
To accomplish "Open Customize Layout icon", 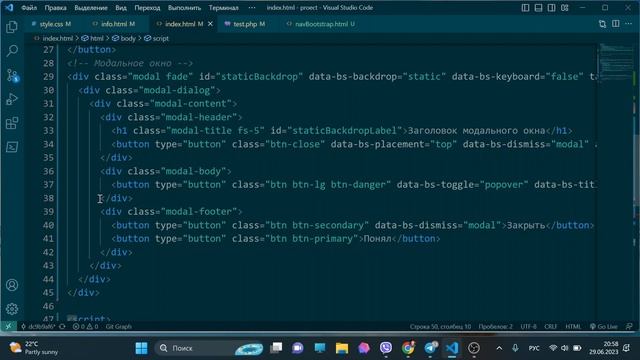I will click(x=564, y=8).
